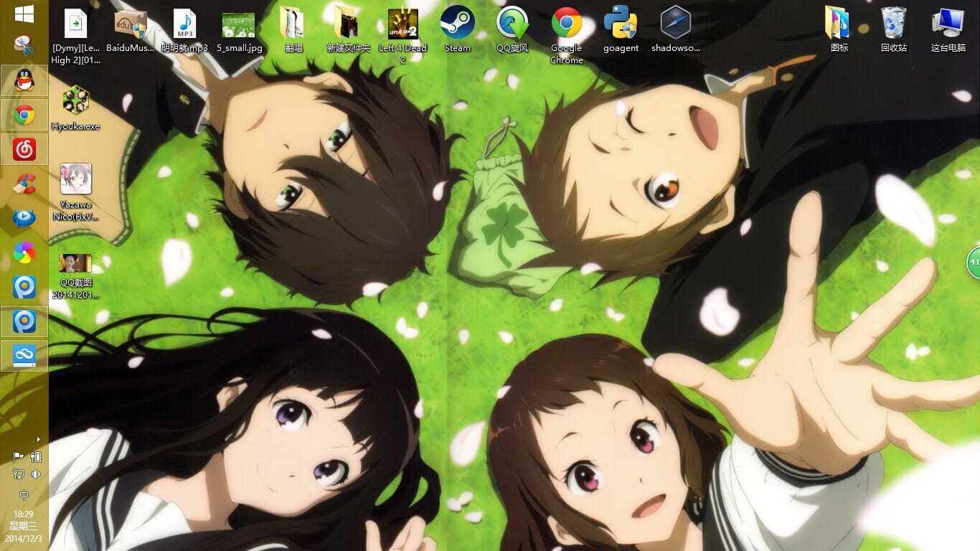Image resolution: width=980 pixels, height=551 pixels.
Task: Open the goagent folder
Action: click(x=621, y=24)
